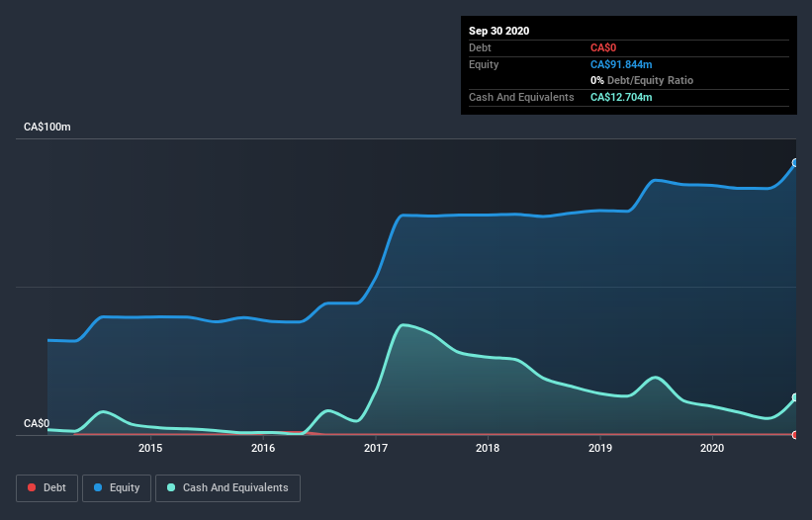Click the 2019 x-axis label
The width and height of the screenshot is (812, 520).
(600, 448)
